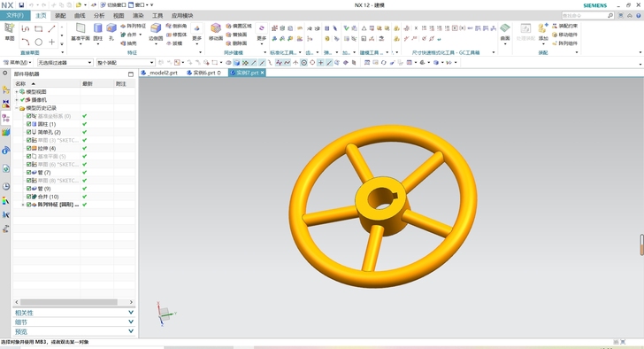Open the 整个装配 scope dropdown
Screen dimensions: 644x349
[126, 63]
